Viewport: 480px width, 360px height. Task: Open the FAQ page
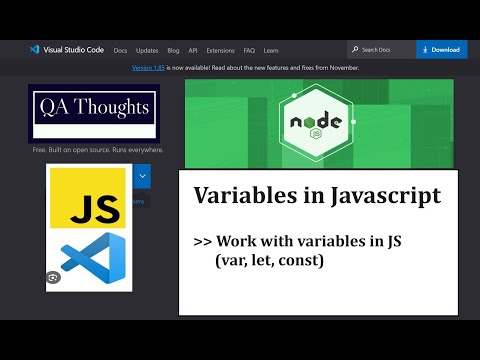pos(249,51)
